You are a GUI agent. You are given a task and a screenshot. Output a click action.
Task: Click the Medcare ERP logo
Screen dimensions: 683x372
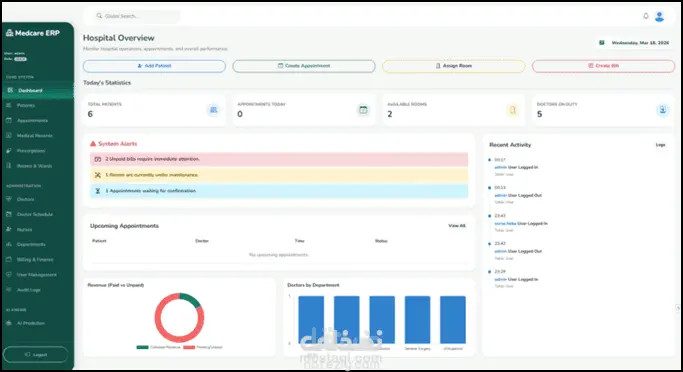click(33, 33)
